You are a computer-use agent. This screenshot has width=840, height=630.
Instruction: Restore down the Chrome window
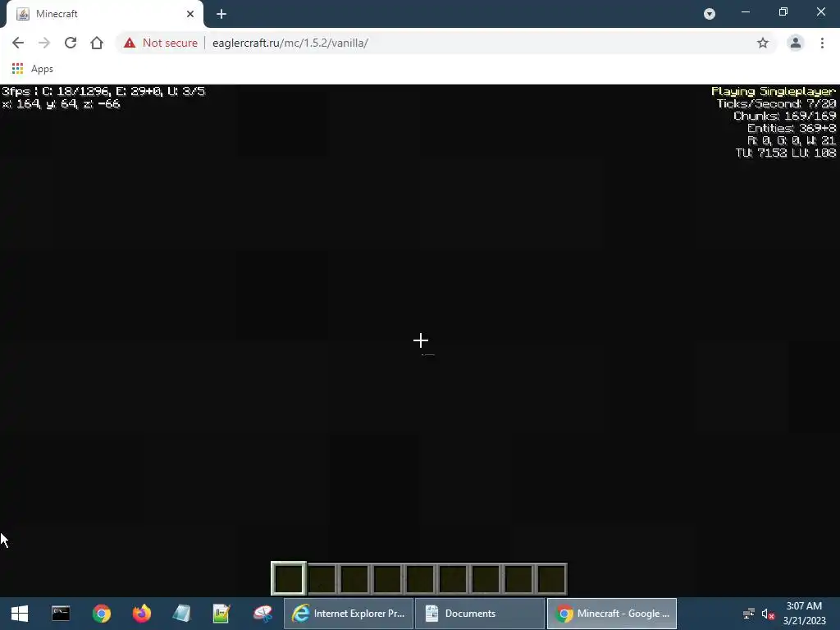pos(783,11)
